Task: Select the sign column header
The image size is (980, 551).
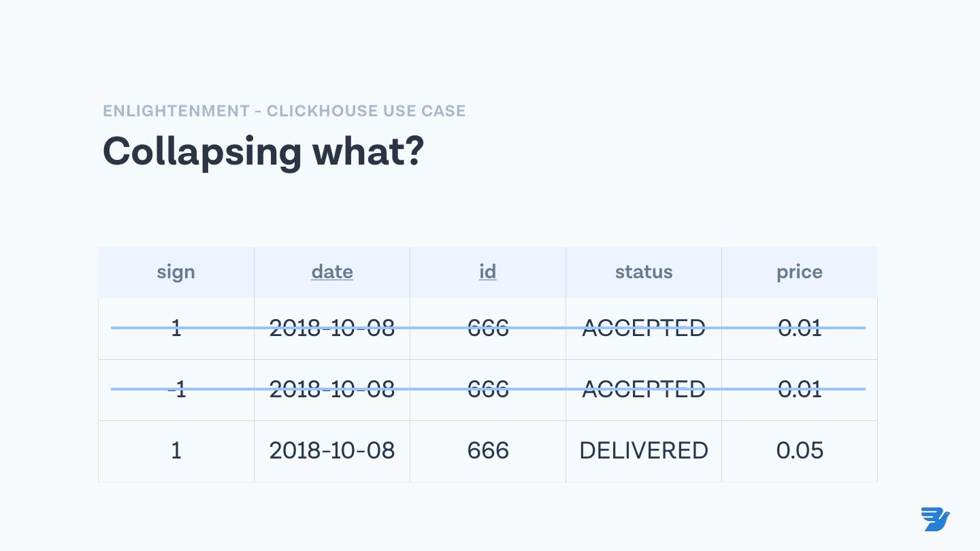Action: pyautogui.click(x=176, y=272)
